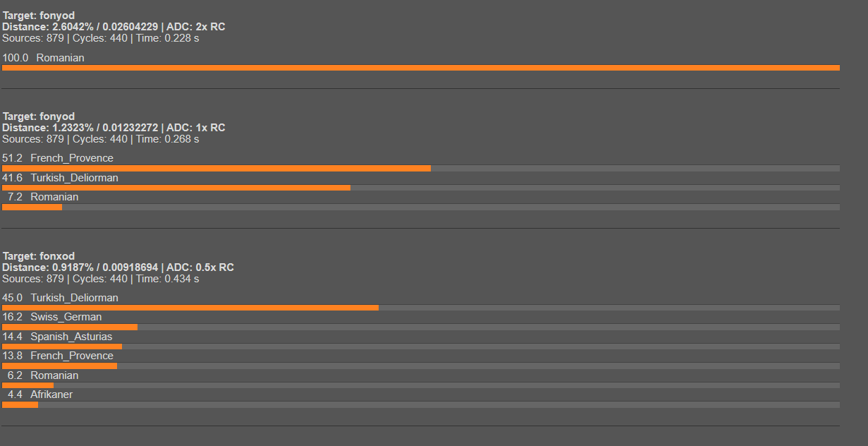This screenshot has width=868, height=446.
Task: Select the 41.6 Turkish_Deliorman label
Action: click(x=61, y=178)
